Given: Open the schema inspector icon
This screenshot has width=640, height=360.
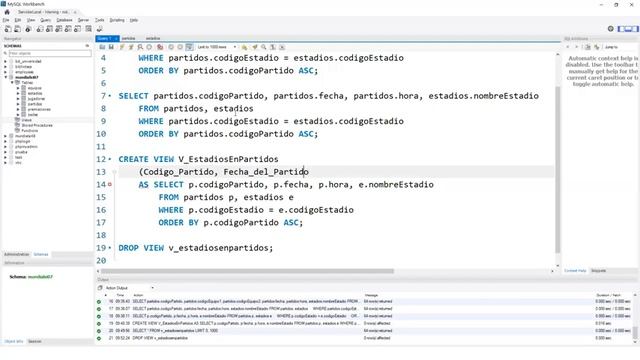Looking at the screenshot, I should point(28,29).
